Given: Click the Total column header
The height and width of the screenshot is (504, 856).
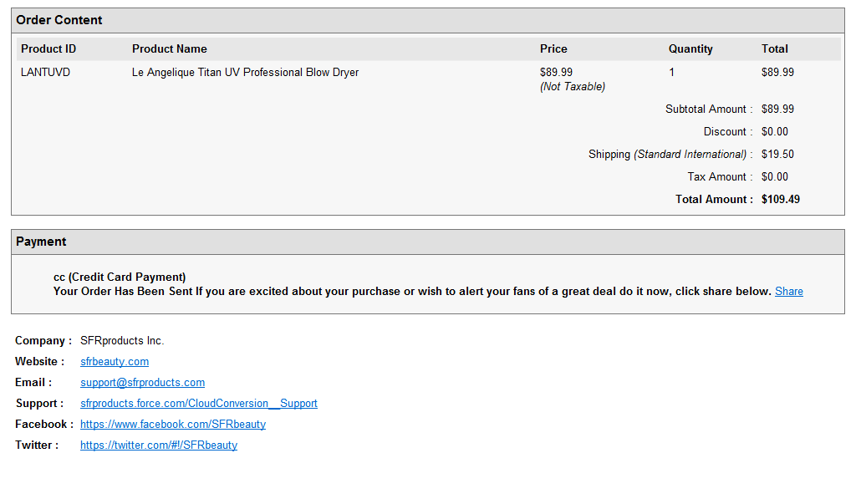Looking at the screenshot, I should coord(775,49).
